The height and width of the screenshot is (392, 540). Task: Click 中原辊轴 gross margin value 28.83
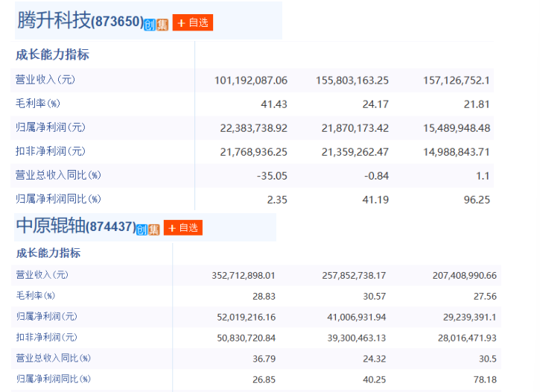point(262,297)
